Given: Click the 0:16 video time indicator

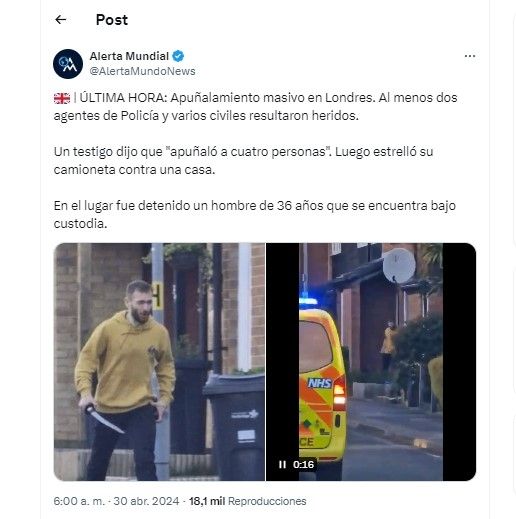Looking at the screenshot, I should click(303, 464).
